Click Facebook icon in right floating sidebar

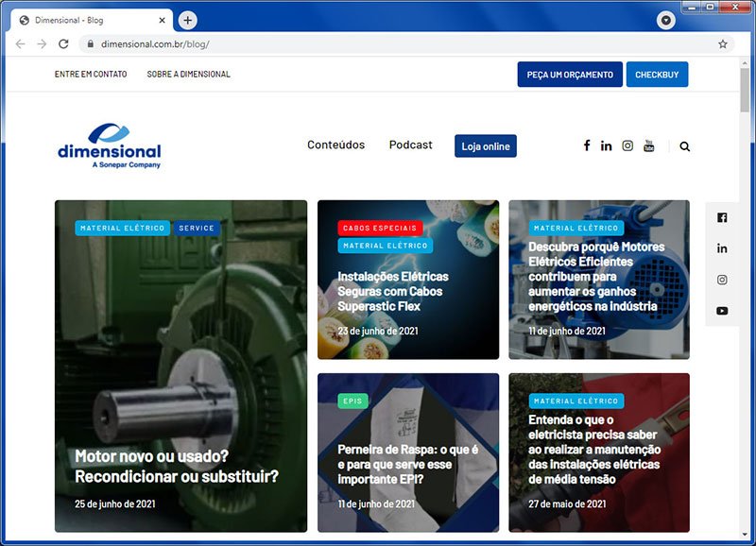(722, 217)
